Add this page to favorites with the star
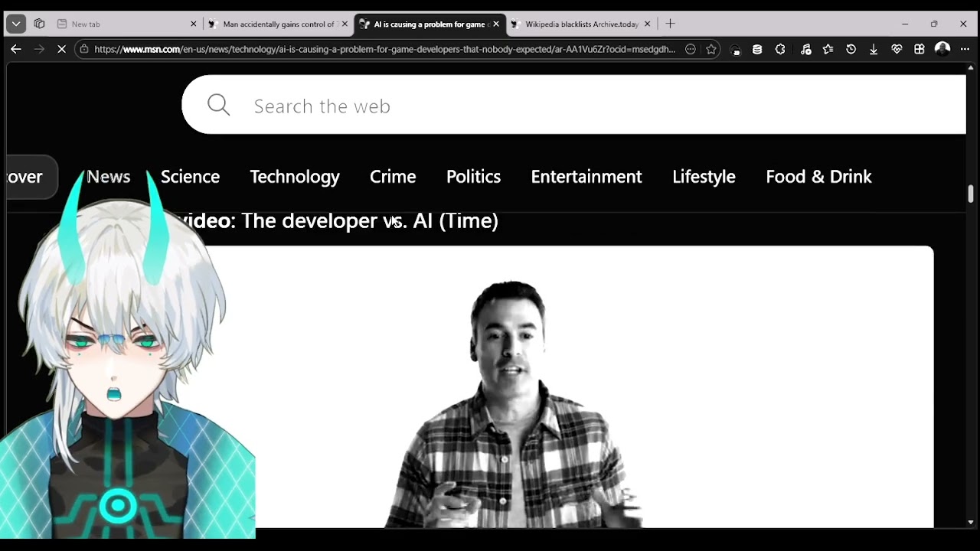980x551 pixels. pos(711,49)
